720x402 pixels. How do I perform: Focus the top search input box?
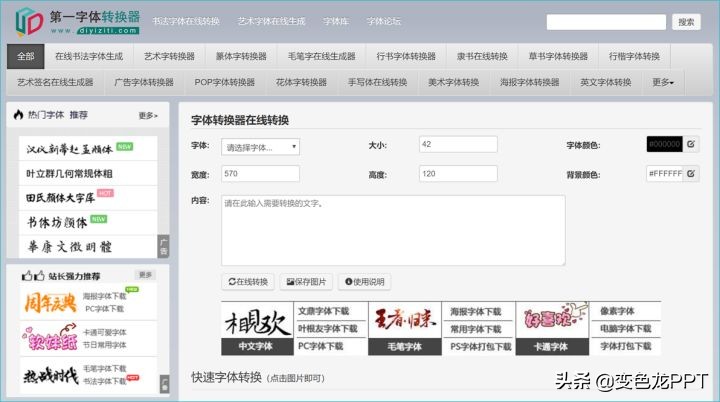point(606,22)
